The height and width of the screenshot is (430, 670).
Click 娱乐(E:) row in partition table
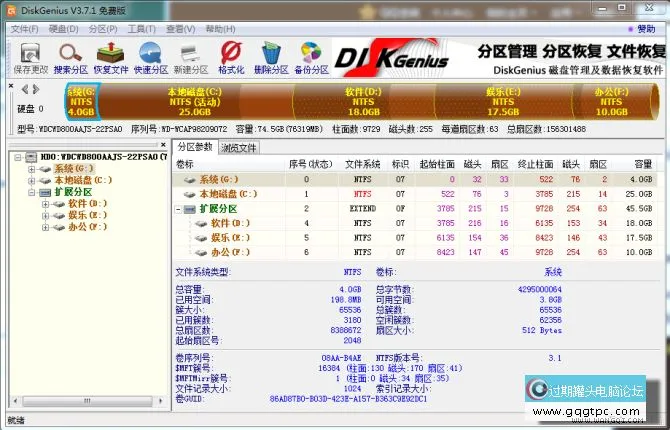(414, 238)
